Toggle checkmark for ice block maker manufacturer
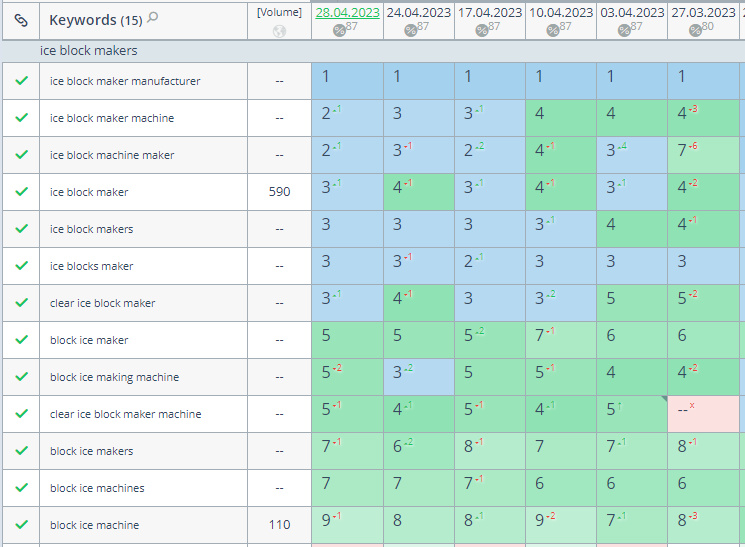The image size is (745, 547). tap(20, 81)
